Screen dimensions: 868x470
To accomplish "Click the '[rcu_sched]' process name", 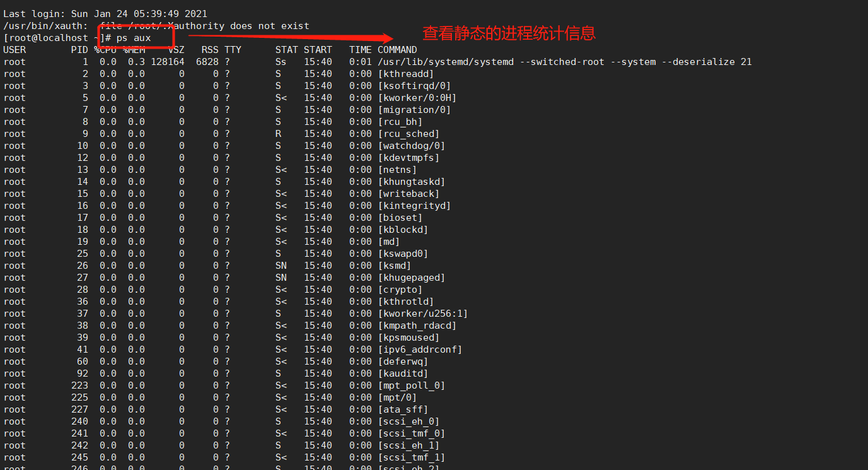I will 408,134.
